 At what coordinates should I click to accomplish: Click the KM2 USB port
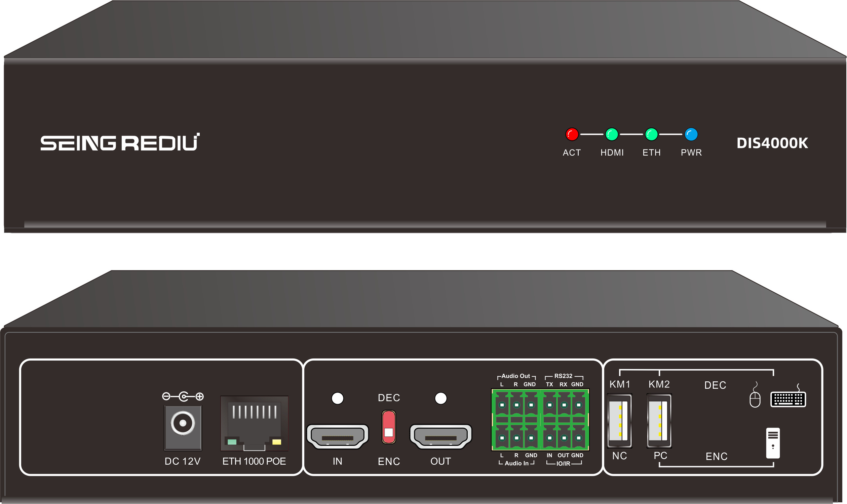659,421
